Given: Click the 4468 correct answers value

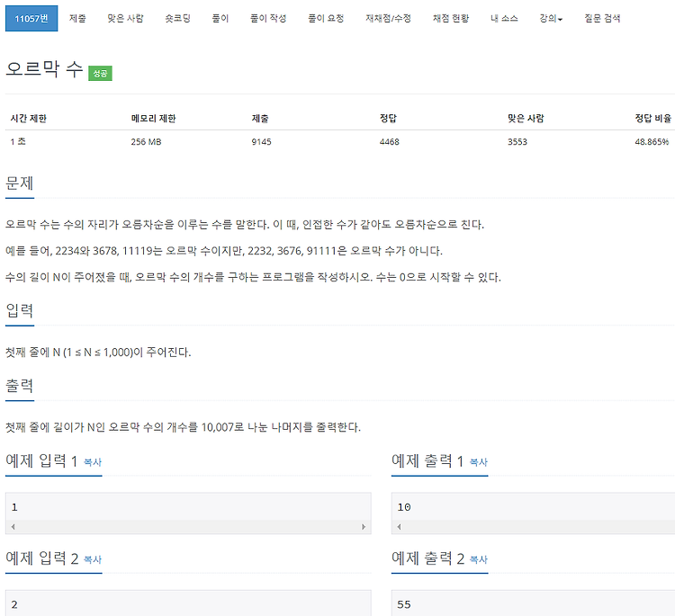Looking at the screenshot, I should point(389,142).
